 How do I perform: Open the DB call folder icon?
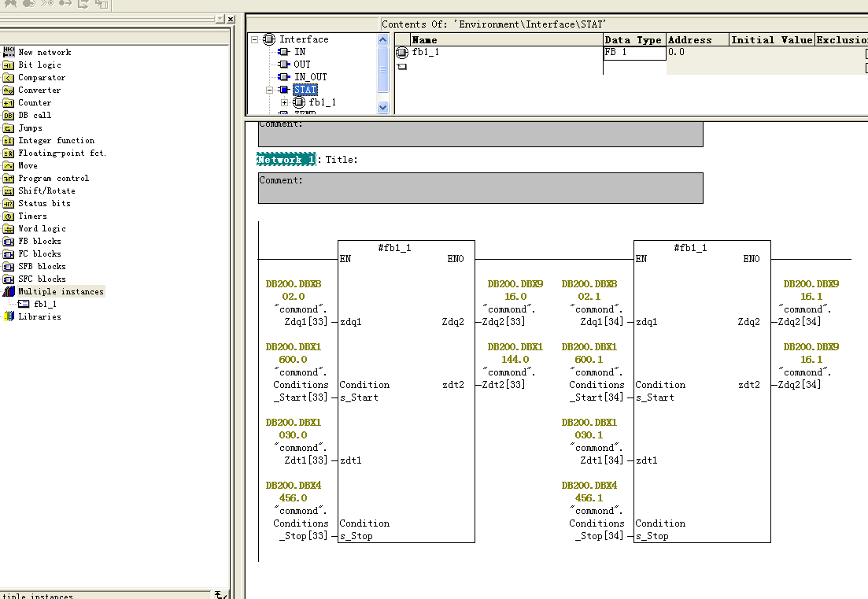pos(9,115)
